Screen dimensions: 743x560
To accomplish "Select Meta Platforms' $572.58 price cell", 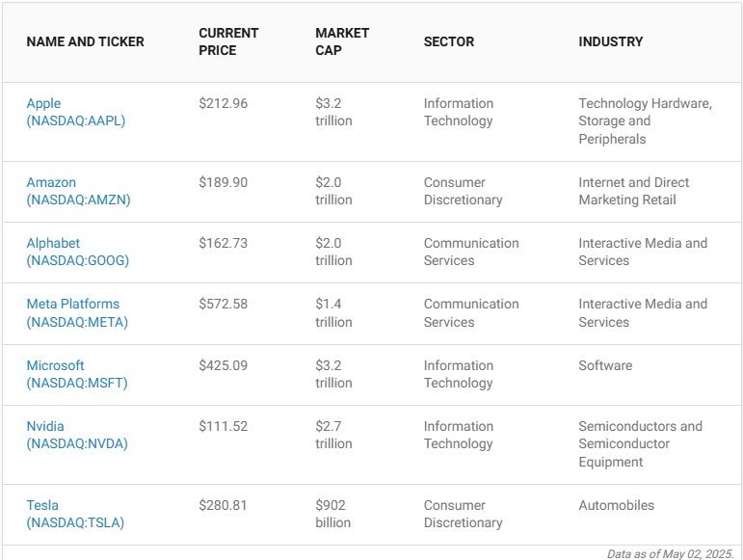I will (x=223, y=304).
